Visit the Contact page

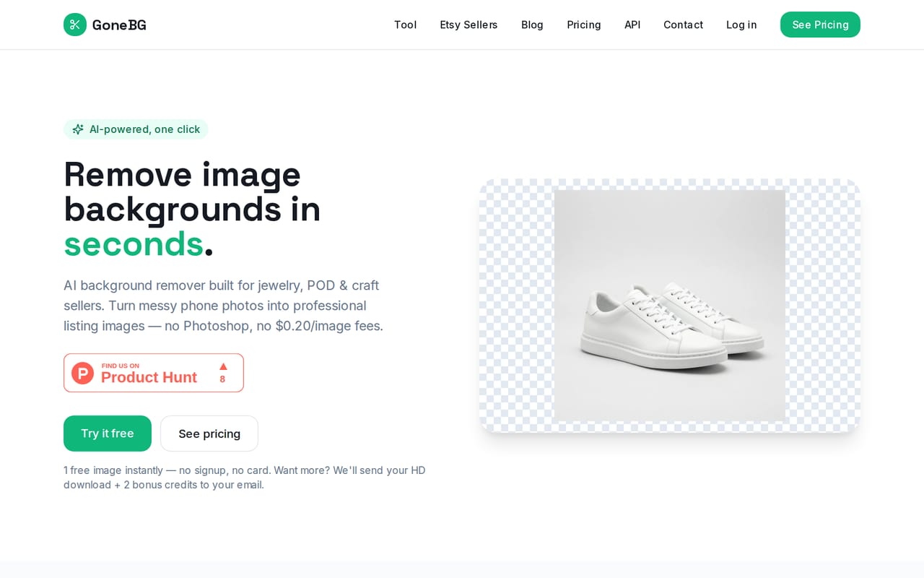tap(683, 25)
